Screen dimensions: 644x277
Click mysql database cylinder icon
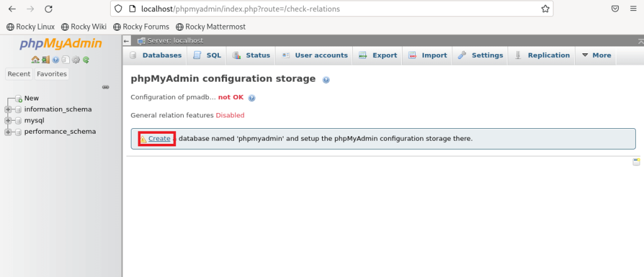[18, 121]
